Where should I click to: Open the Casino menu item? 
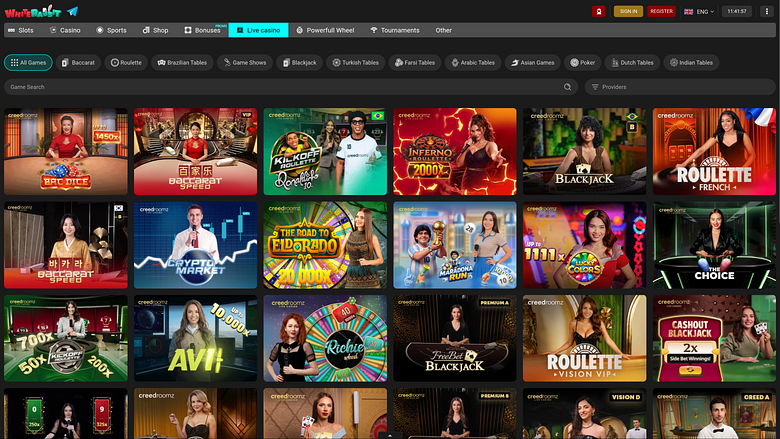(x=65, y=30)
